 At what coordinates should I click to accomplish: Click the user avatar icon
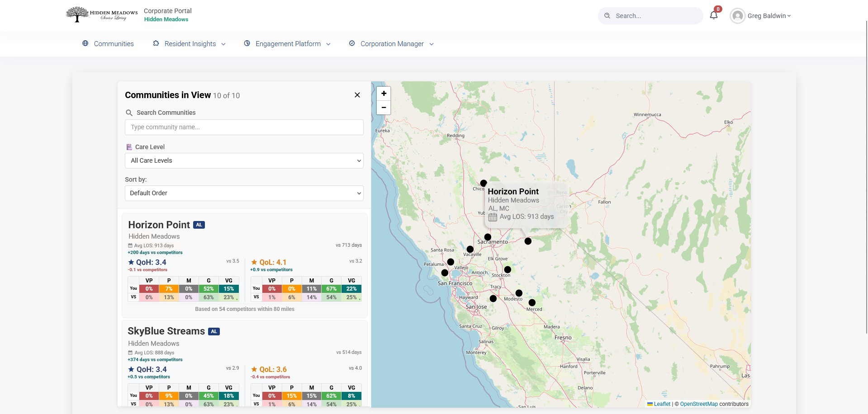click(x=737, y=16)
